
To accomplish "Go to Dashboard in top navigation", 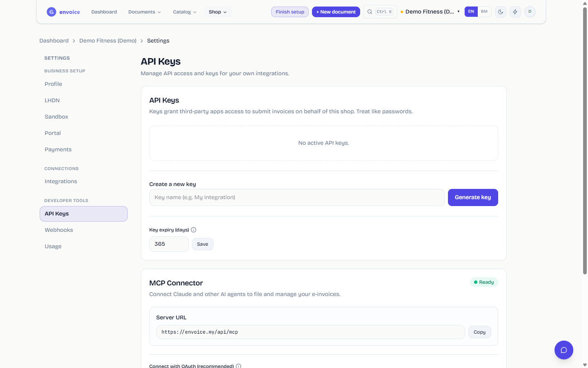I will [104, 12].
